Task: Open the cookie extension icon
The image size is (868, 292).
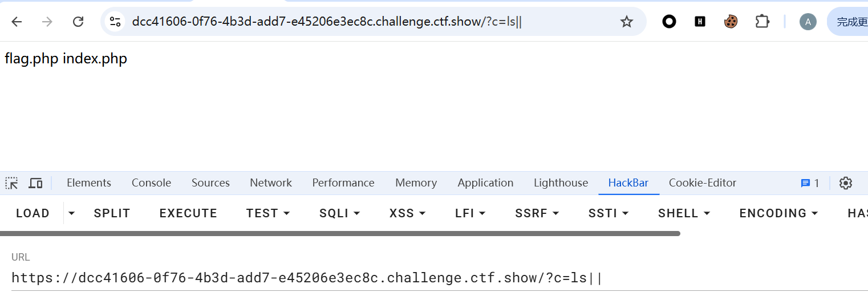Action: [731, 22]
